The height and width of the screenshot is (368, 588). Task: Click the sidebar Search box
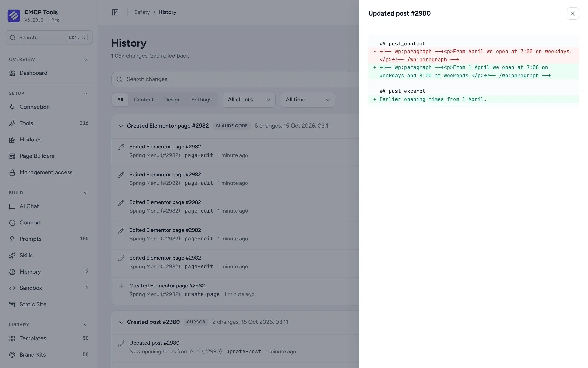pyautogui.click(x=49, y=37)
